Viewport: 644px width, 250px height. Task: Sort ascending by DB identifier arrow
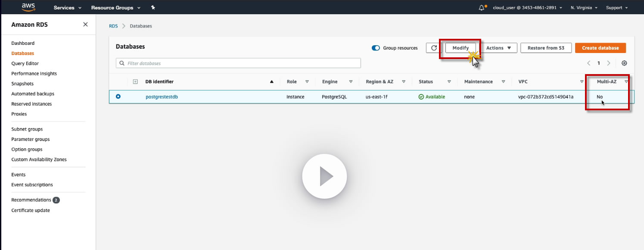click(271, 81)
